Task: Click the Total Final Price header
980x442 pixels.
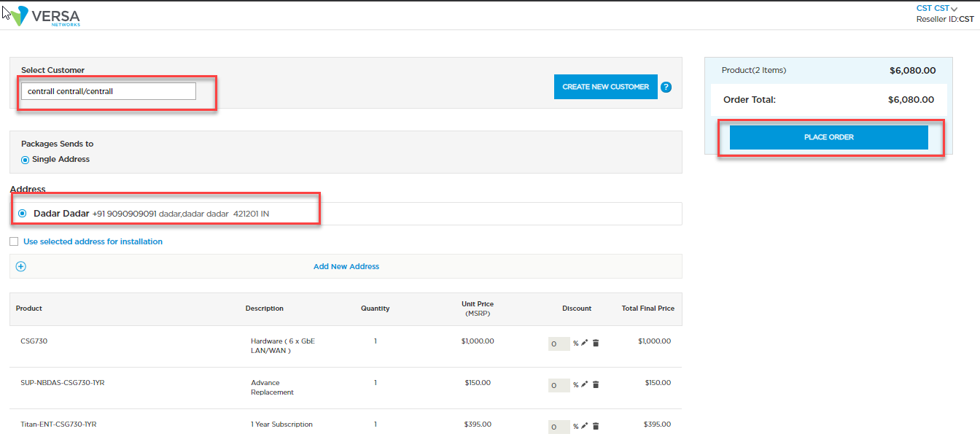Action: pos(647,309)
